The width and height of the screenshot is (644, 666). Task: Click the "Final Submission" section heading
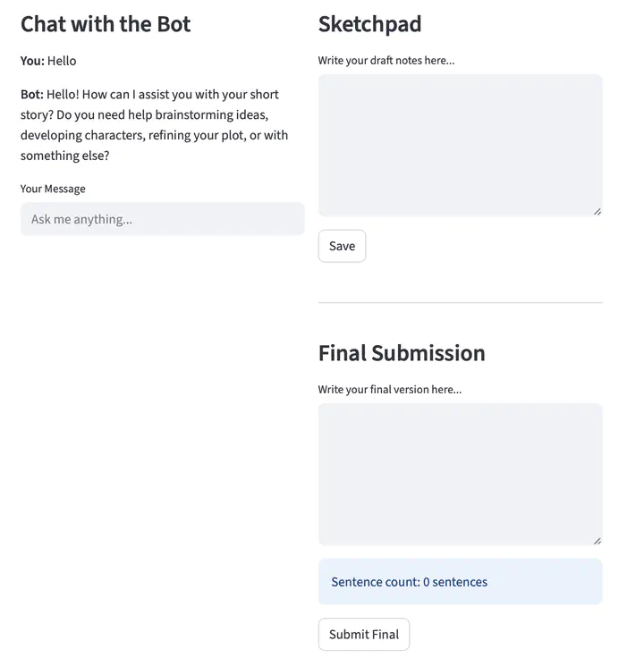click(x=402, y=353)
